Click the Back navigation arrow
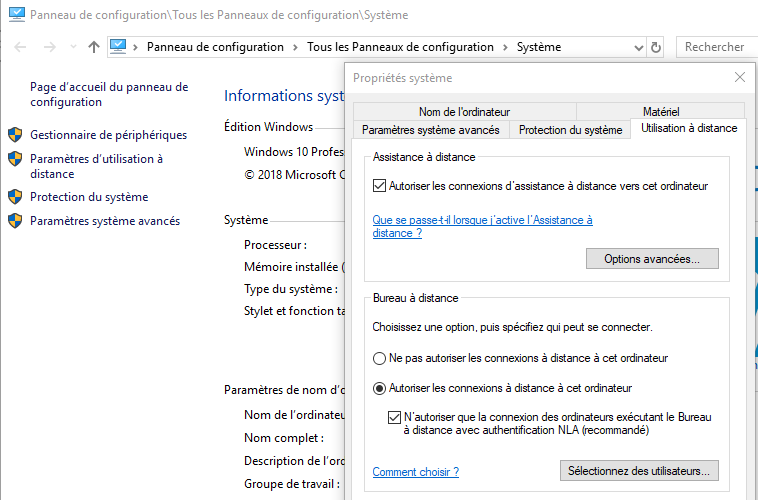 [21, 47]
